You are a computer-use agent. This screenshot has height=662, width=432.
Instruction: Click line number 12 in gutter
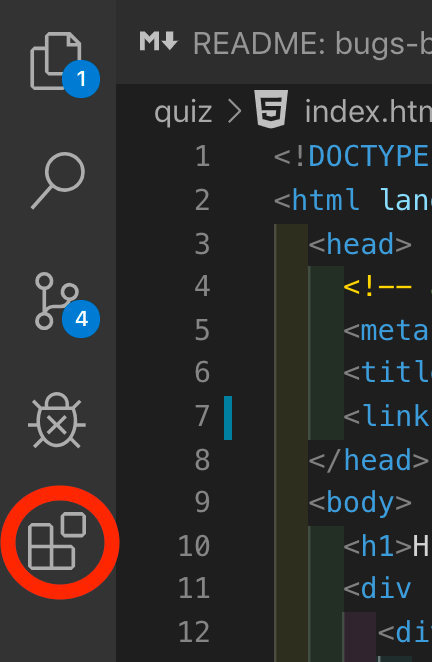[x=194, y=632]
